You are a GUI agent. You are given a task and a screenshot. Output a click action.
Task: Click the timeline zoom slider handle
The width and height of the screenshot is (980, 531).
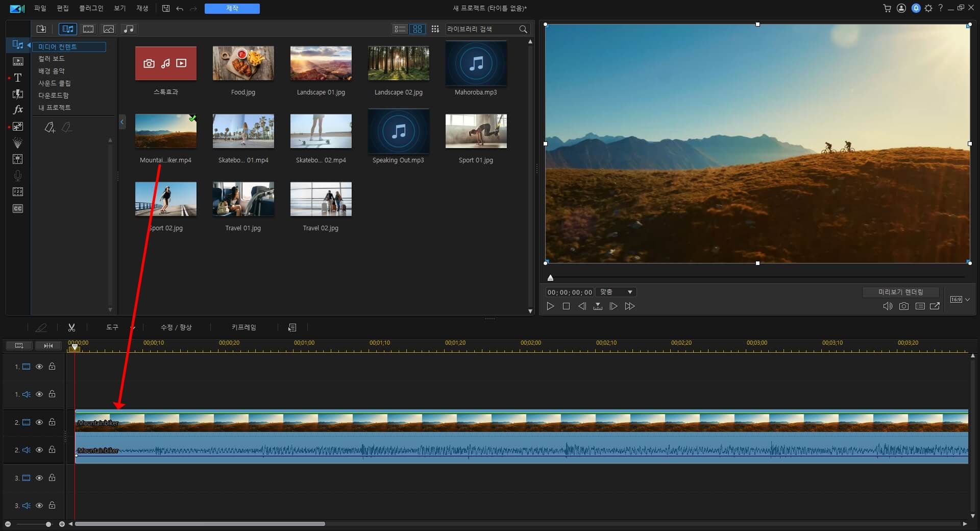tap(48, 524)
